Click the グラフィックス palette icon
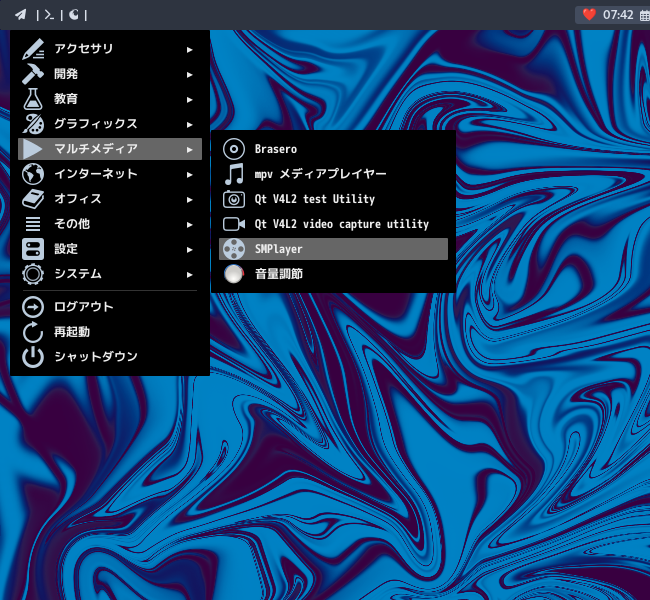Screen dimensions: 650x600 33,124
